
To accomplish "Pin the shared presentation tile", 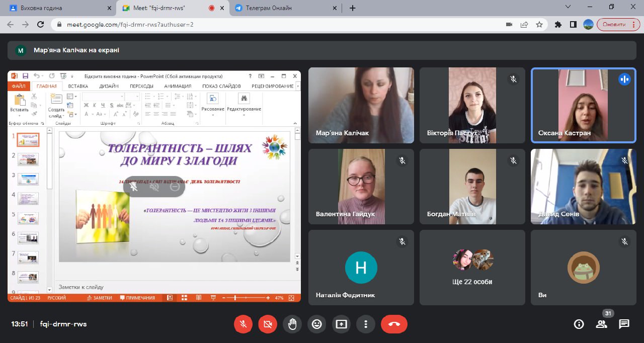I will tap(134, 187).
